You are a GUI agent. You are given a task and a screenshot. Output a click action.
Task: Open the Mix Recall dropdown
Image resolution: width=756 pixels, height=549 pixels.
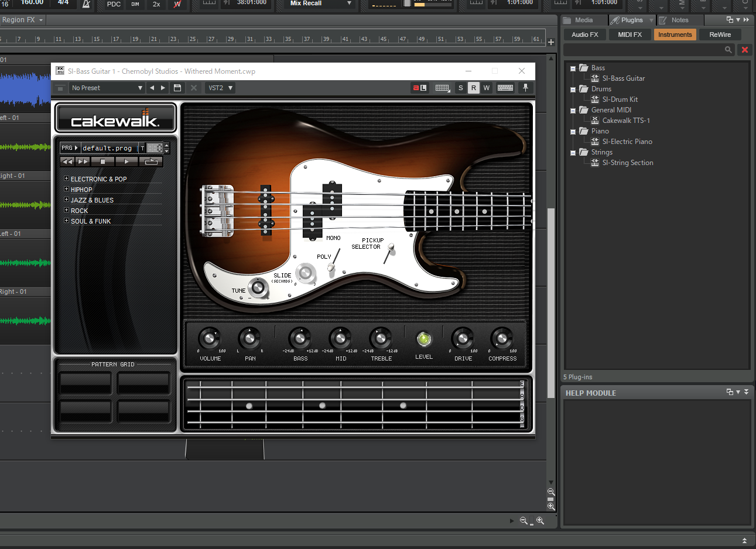tap(321, 4)
